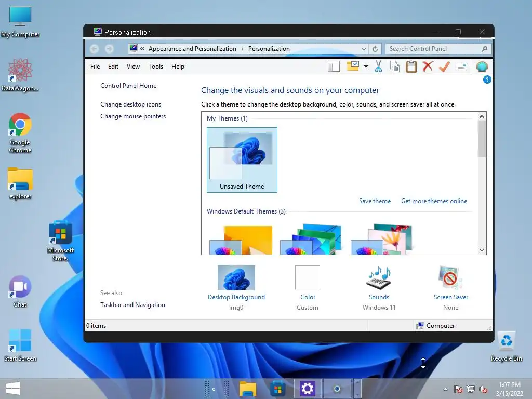
Task: Click the orange checkmark icon
Action: (444, 66)
